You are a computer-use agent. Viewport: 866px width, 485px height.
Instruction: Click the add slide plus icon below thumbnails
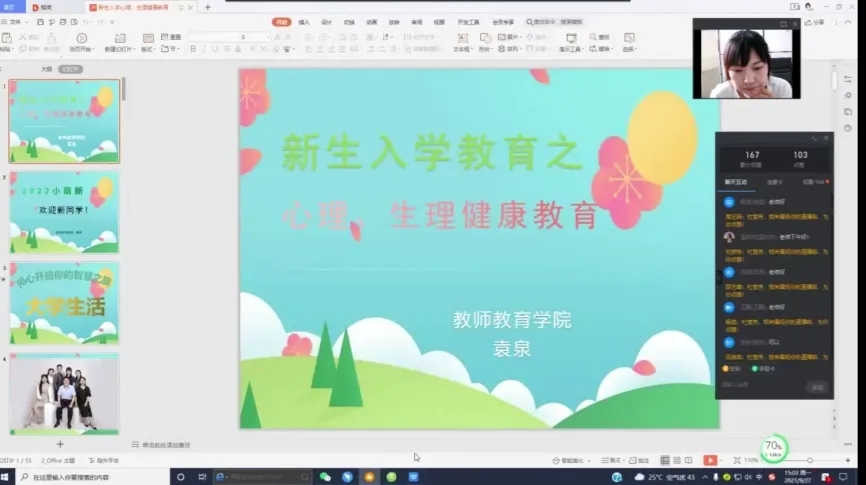(x=60, y=443)
